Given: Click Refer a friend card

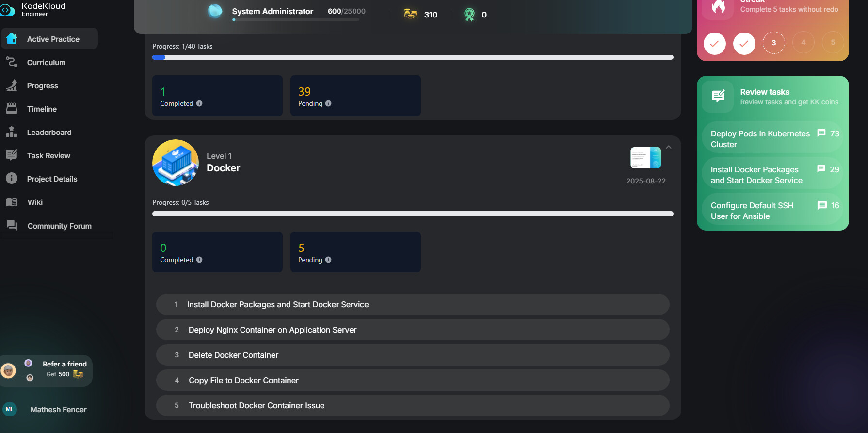Looking at the screenshot, I should [46, 371].
